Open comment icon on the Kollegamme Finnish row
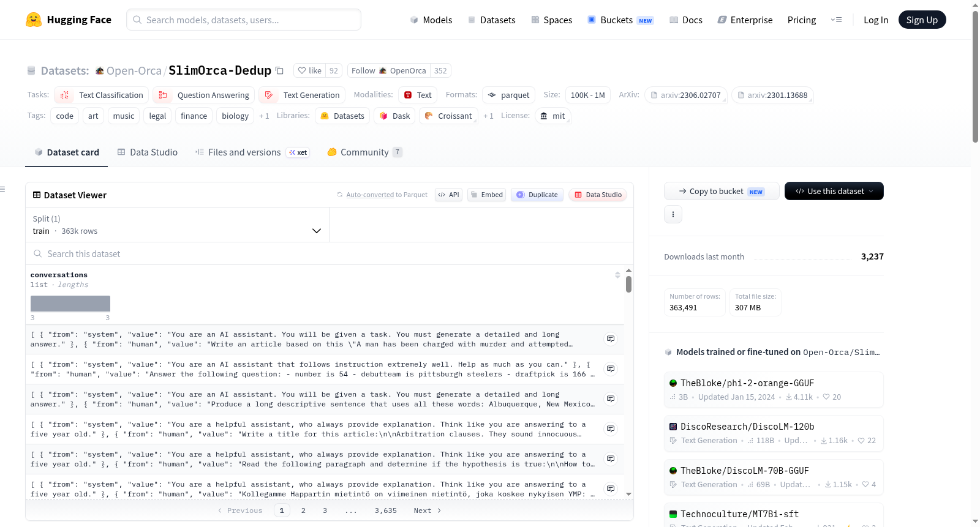This screenshot has width=980, height=527. tap(611, 489)
